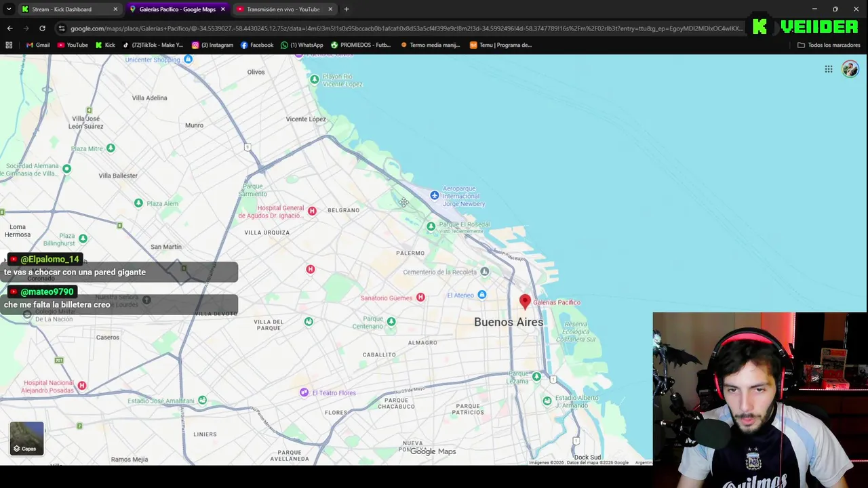
Task: Click the San Martín locality label
Action: (166, 247)
